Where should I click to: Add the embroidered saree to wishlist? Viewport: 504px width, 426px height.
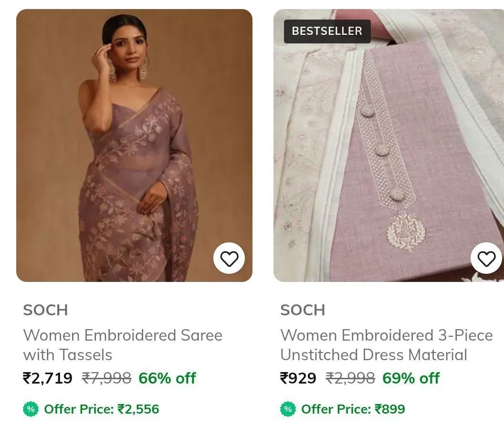click(229, 258)
